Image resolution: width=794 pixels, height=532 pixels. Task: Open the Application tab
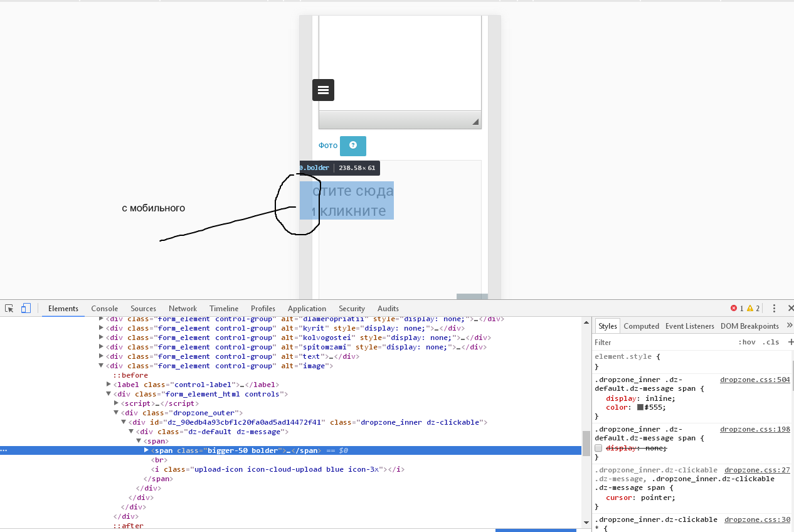point(307,308)
